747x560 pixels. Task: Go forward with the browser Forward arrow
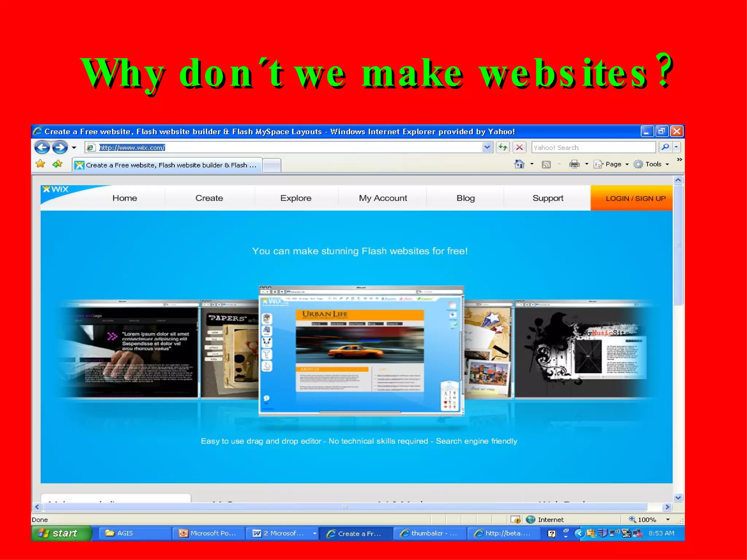pyautogui.click(x=60, y=148)
